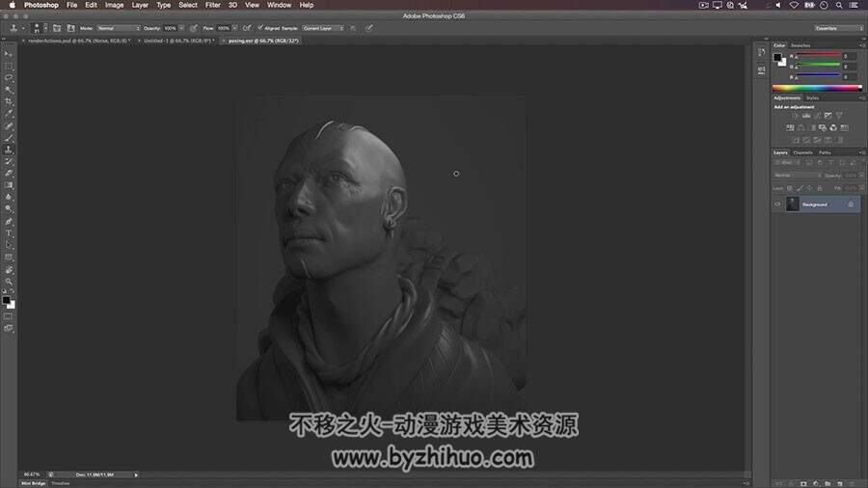Hide the Background layer with eye icon

pos(777,204)
